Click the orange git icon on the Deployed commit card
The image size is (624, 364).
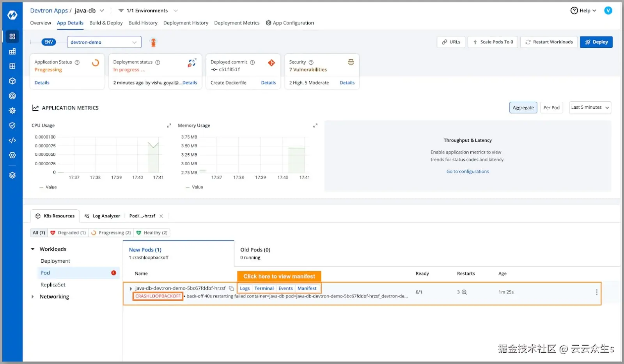(x=271, y=63)
